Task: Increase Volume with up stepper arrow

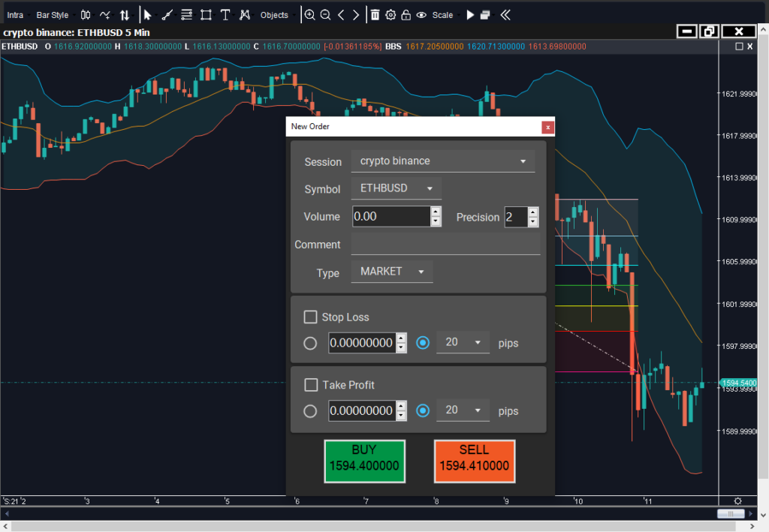Action: pos(436,211)
